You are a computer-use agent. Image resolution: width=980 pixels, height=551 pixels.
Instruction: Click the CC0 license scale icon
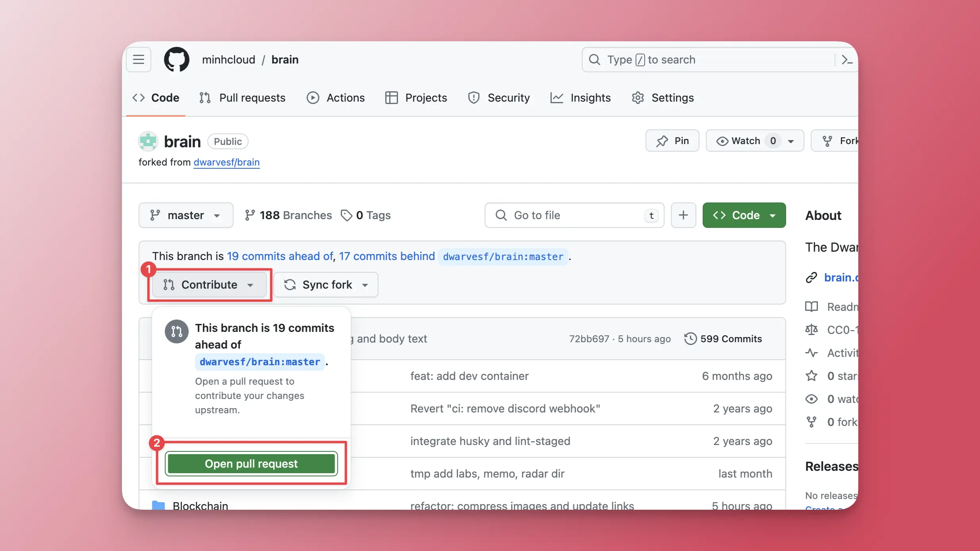[x=812, y=329]
